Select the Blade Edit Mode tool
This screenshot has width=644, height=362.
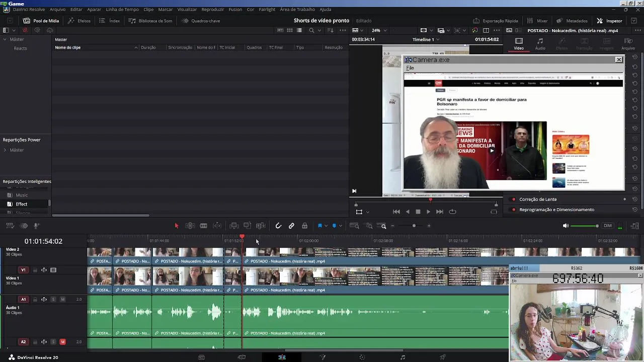tap(203, 226)
